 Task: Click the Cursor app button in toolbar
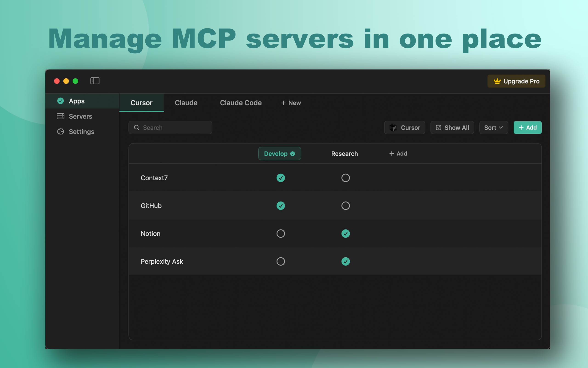click(404, 127)
